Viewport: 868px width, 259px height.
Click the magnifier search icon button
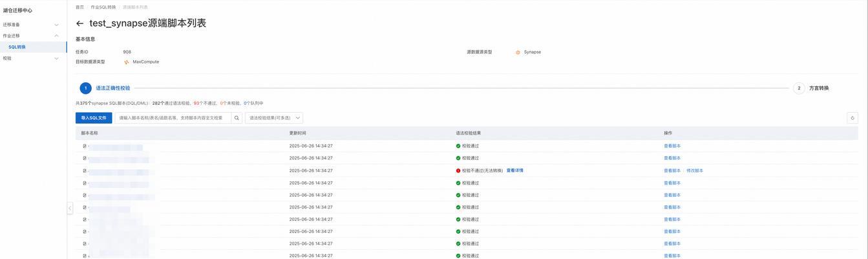click(237, 118)
